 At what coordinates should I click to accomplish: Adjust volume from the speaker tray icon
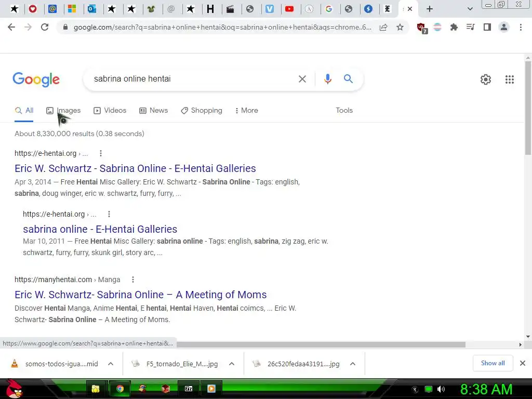tap(441, 389)
